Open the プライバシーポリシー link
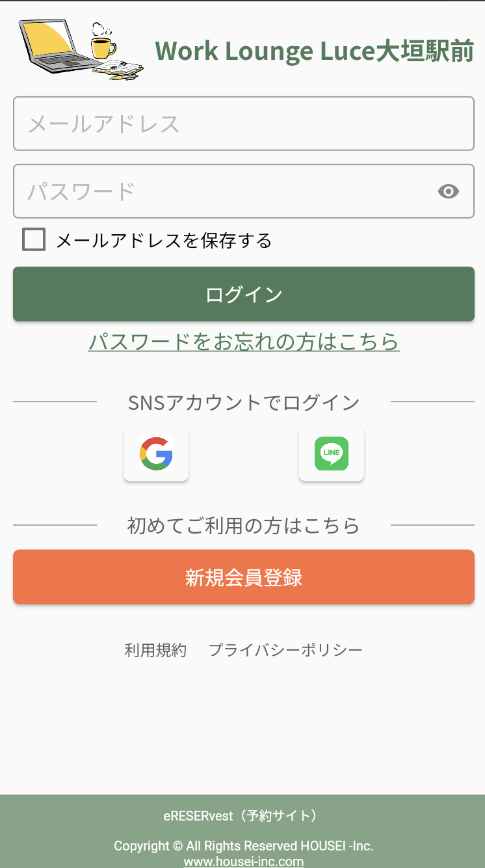 (x=285, y=649)
